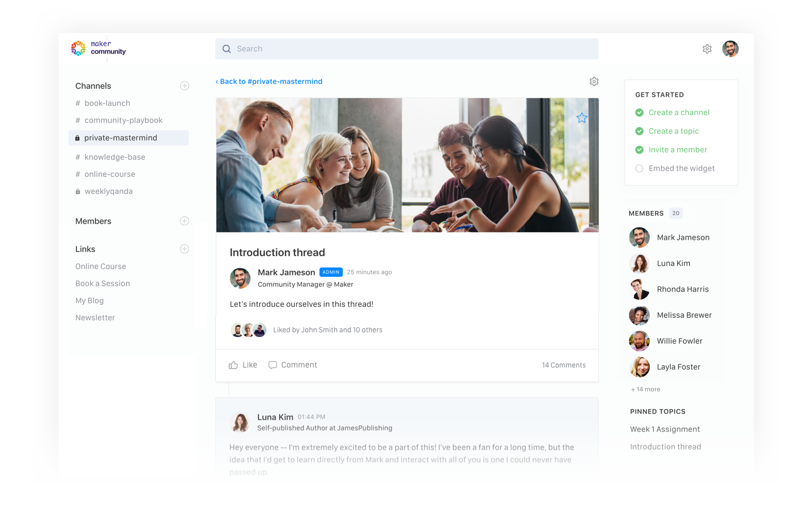Add a new member with plus icon
This screenshot has height=519, width=812.
click(x=185, y=221)
